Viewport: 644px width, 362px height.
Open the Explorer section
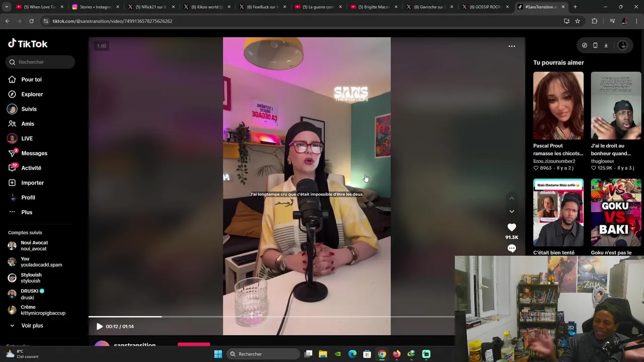tap(32, 94)
